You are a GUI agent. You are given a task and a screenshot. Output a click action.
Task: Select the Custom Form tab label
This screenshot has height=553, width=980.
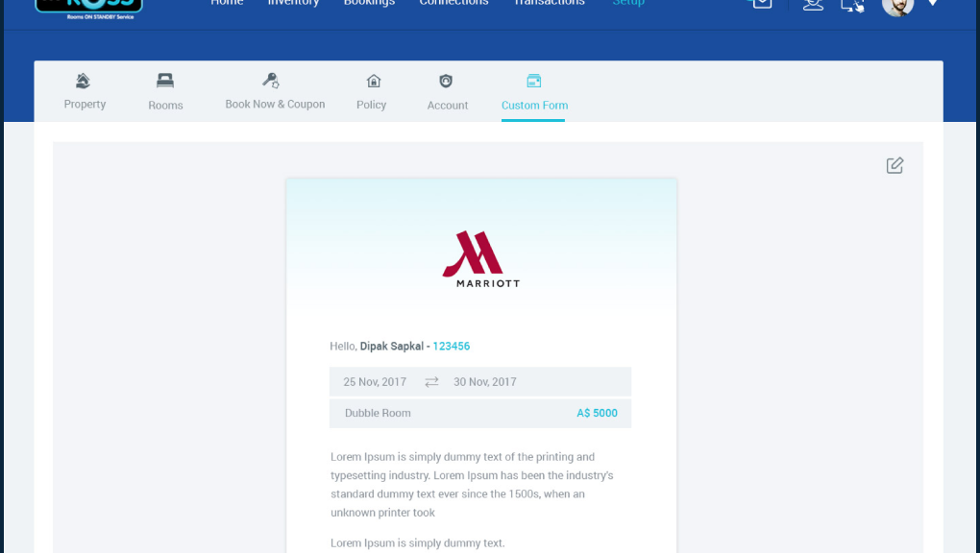tap(534, 105)
